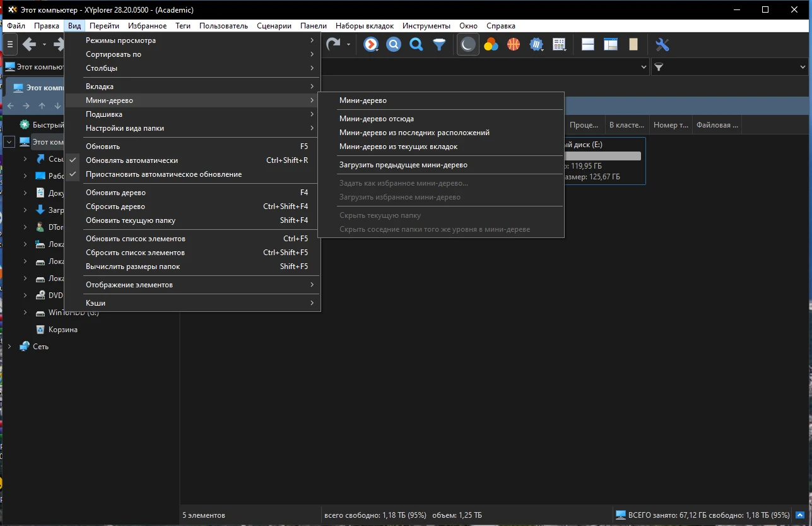Collapse the "Этот компьютер" tree node arrow
Screen dimensions: 812x526
coord(9,142)
